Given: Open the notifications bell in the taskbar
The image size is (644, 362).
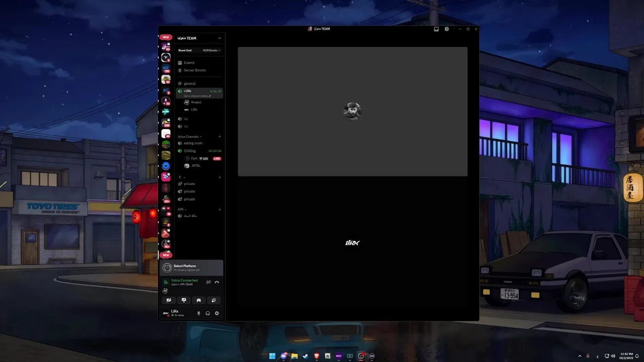Looking at the screenshot, I should pos(637,356).
